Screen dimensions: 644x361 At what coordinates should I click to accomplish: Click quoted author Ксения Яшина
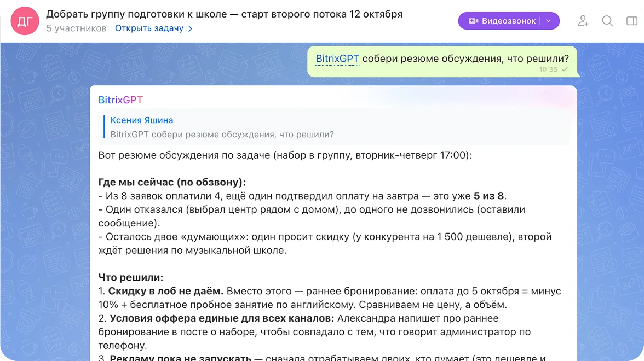pyautogui.click(x=142, y=120)
